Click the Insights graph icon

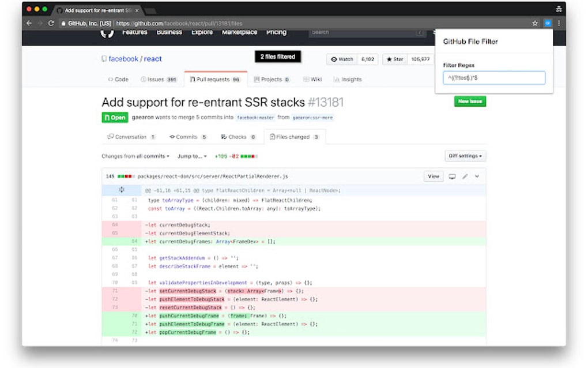[x=337, y=80]
